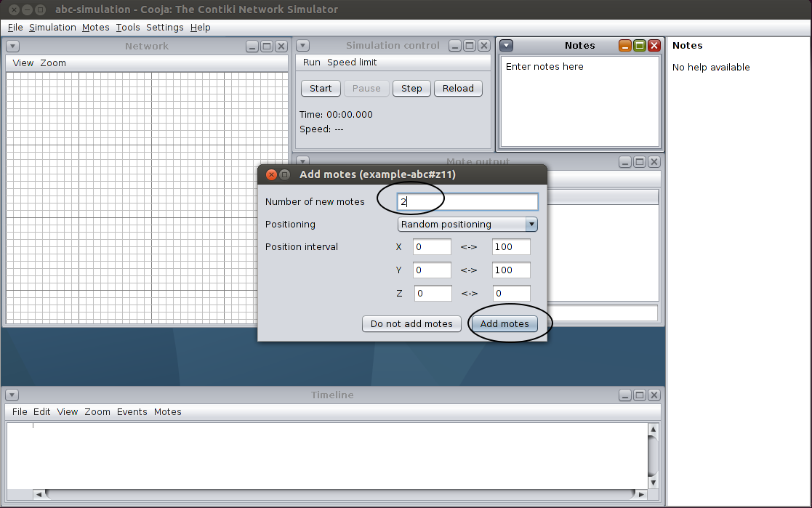Open Timeline Events menu
Viewport: 812px width, 508px height.
coord(132,411)
